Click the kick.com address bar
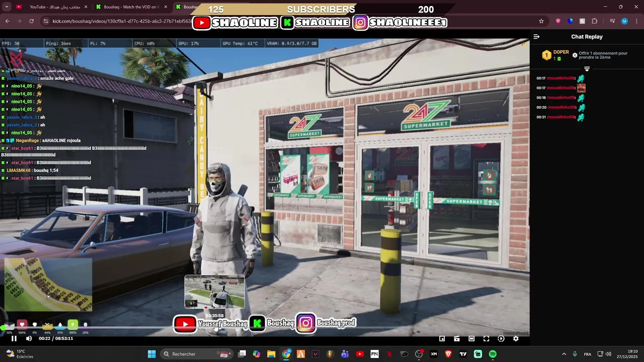This screenshot has height=362, width=644. 121,21
